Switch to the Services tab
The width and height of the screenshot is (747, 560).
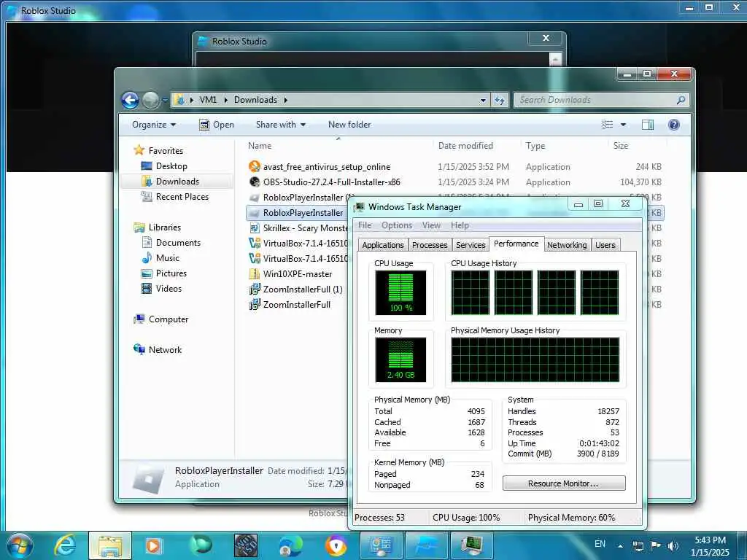point(471,245)
